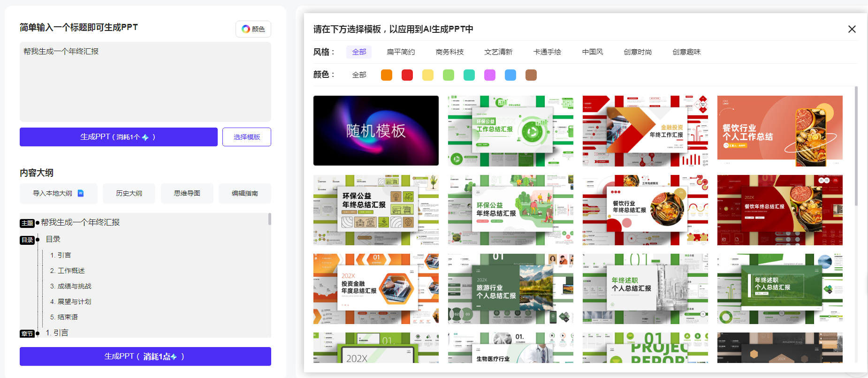Choose black and gold hexagon template
The image size is (868, 378).
click(780, 348)
